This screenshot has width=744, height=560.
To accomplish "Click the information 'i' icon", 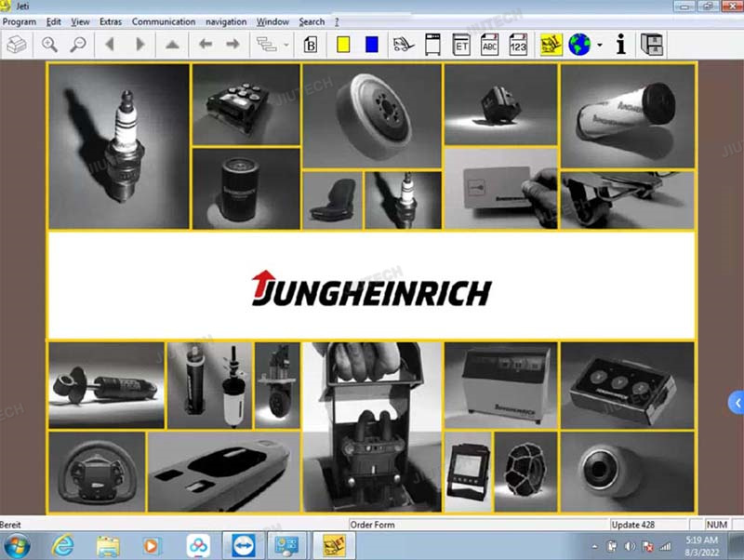I will coord(621,44).
